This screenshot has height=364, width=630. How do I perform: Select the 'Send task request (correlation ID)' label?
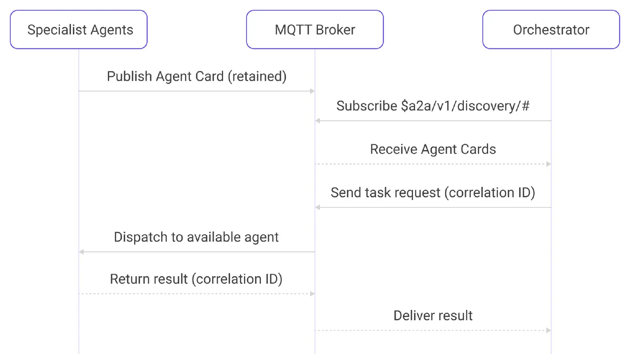pyautogui.click(x=433, y=193)
